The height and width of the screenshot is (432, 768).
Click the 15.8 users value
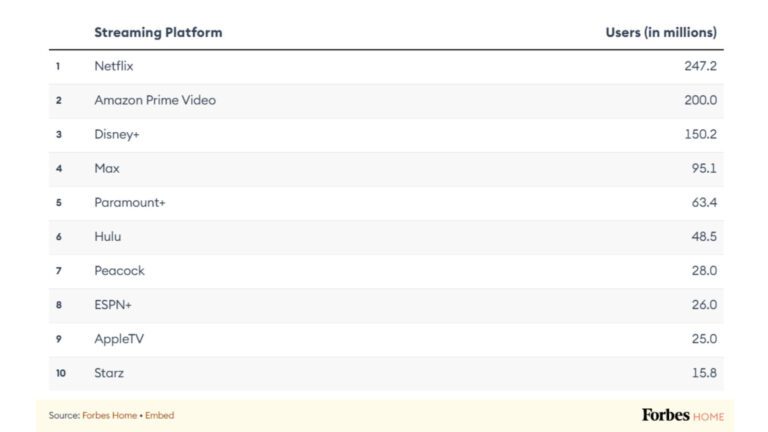click(x=704, y=373)
